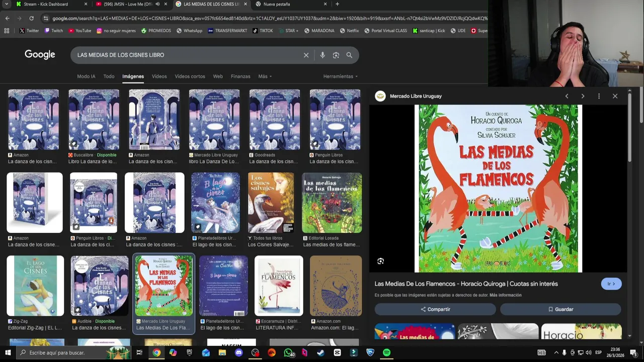This screenshot has height=362, width=644.
Task: Open Google Lens image search icon
Action: click(x=336, y=55)
